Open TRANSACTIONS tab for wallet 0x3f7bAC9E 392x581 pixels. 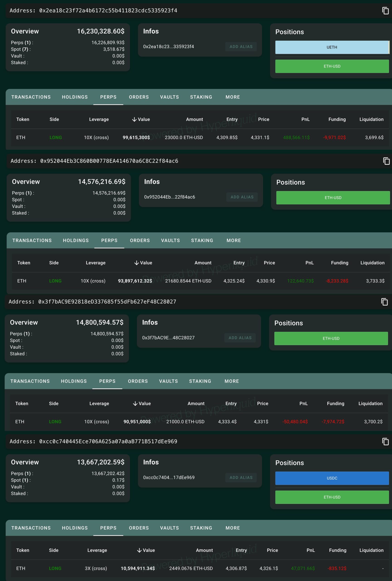click(x=30, y=381)
